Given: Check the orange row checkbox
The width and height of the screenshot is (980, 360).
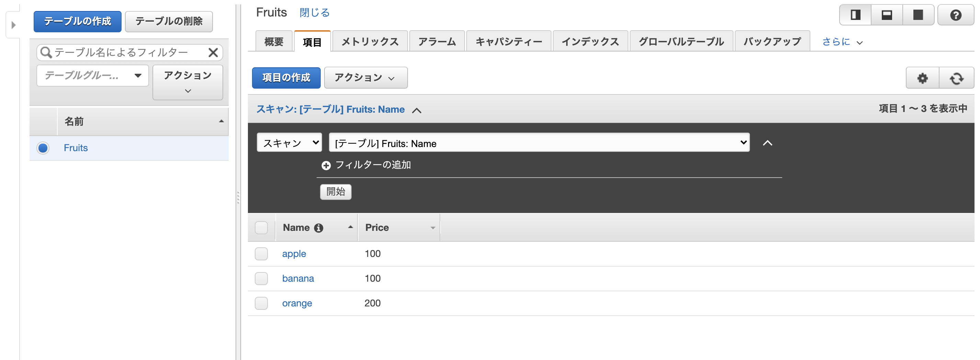Looking at the screenshot, I should (261, 303).
